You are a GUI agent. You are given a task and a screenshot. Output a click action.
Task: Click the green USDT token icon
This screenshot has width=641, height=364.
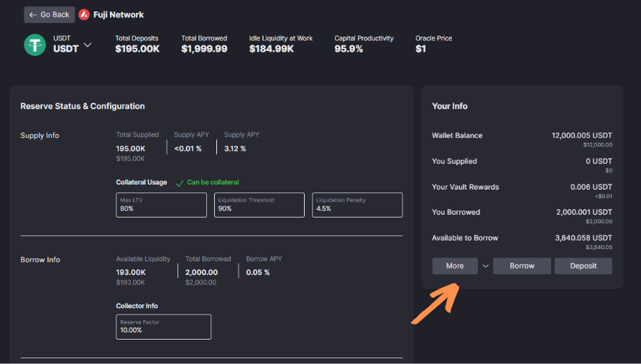coord(35,45)
